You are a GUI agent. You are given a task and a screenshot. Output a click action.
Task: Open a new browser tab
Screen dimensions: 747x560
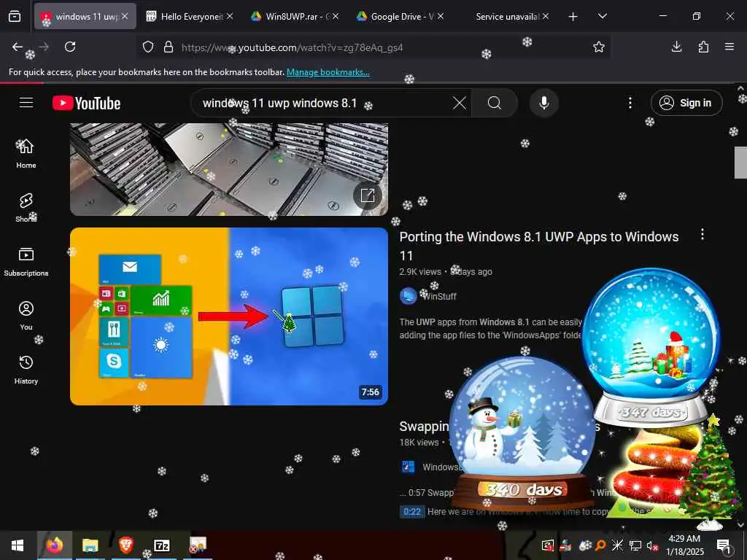click(573, 17)
